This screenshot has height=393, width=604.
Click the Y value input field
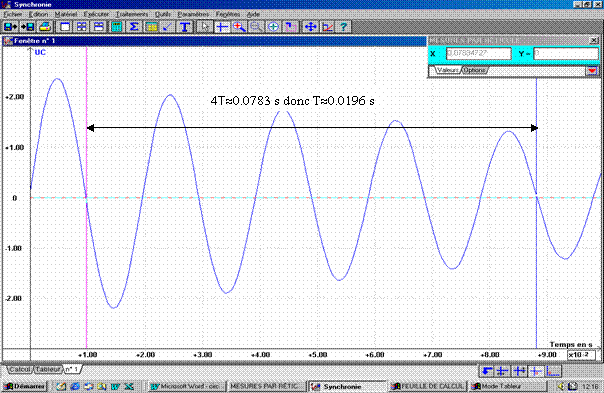[x=566, y=54]
